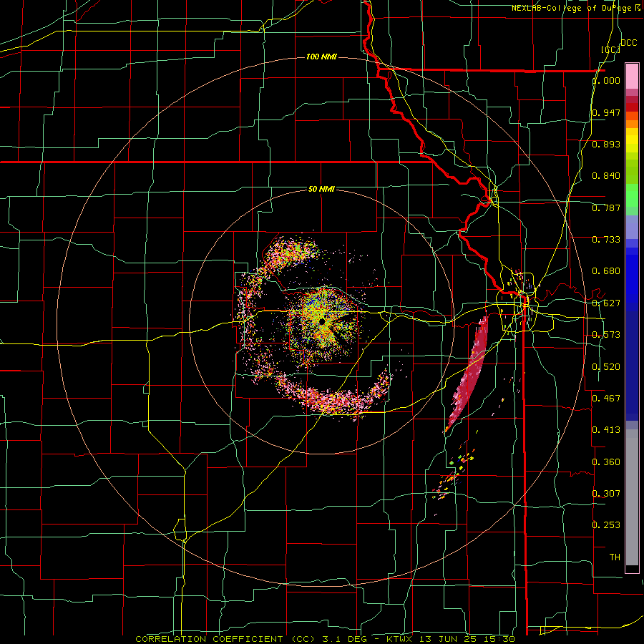The width and height of the screenshot is (644, 644).
Task: Select the DCC label above the color scale
Action: point(628,43)
